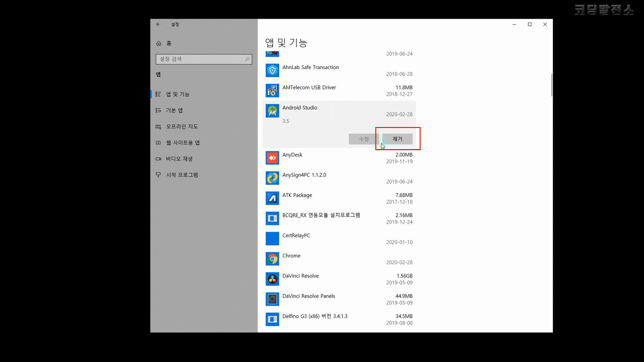Viewport: 644px width, 362px height.
Task: Click the DaVinci Resolve app icon
Action: click(272, 279)
